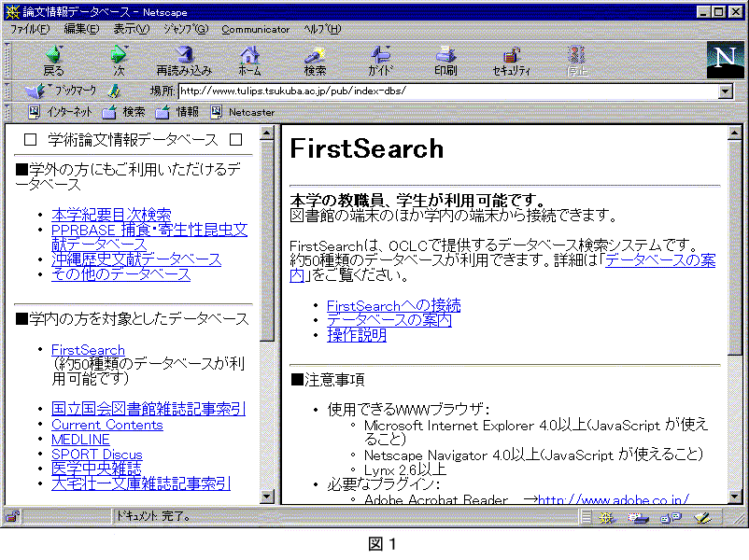749x560 pixels.
Task: Open the MEDLINE link
Action: tap(80, 440)
